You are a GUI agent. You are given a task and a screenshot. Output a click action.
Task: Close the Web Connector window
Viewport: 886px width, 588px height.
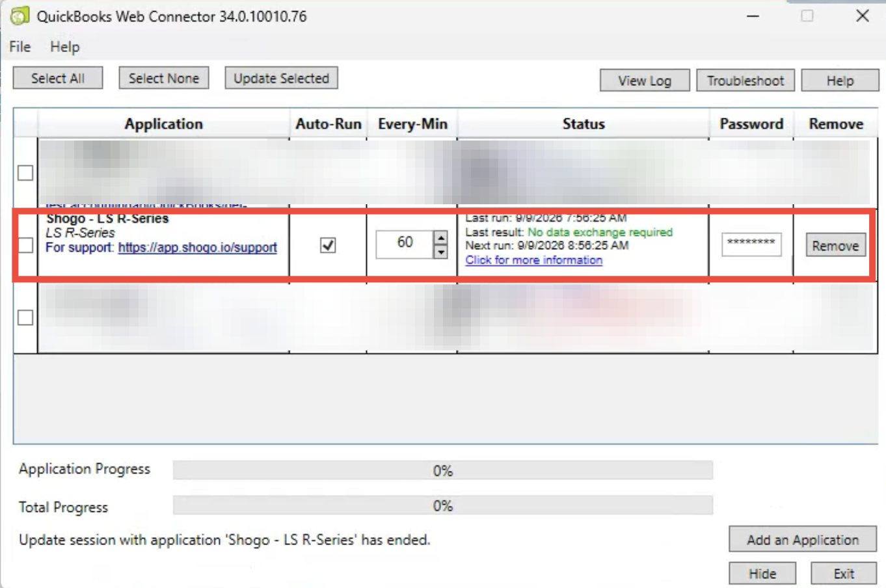click(x=863, y=16)
